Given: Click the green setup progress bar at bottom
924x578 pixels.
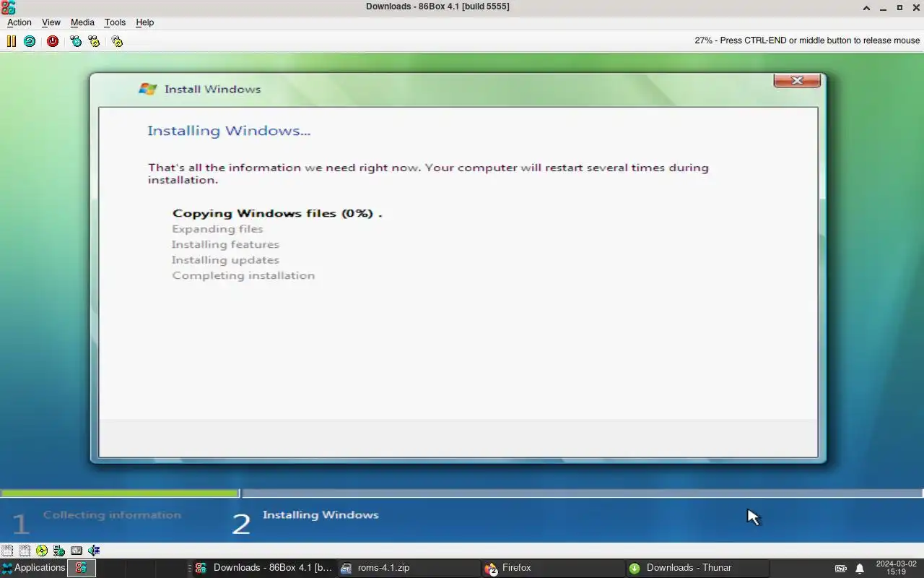Looking at the screenshot, I should click(121, 493).
